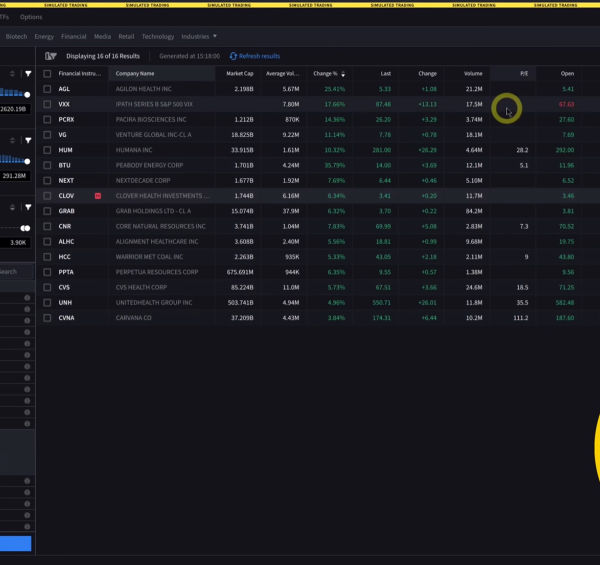Image resolution: width=600 pixels, height=565 pixels.
Task: Click the topmost funnel filter icon in left panel
Action: (28, 74)
